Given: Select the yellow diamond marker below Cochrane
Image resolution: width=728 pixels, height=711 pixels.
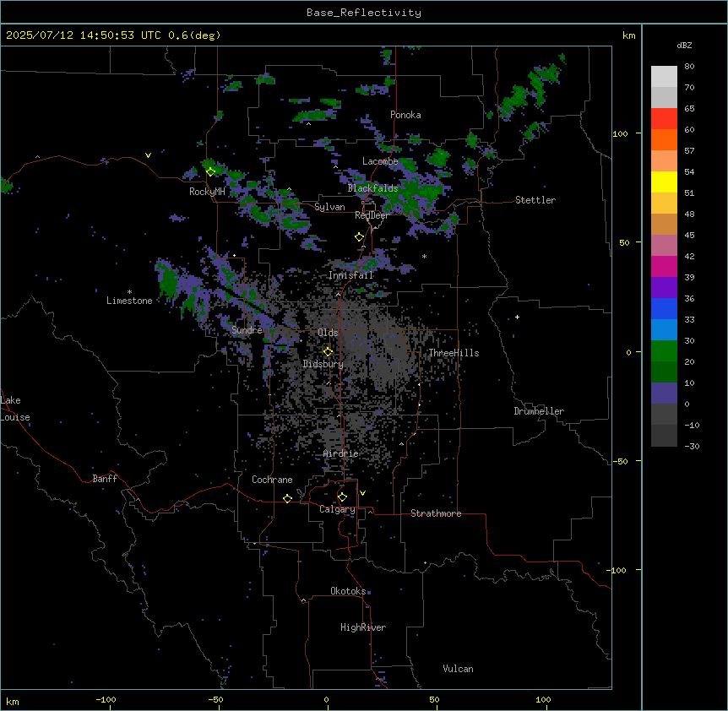Looking at the screenshot, I should 287,498.
